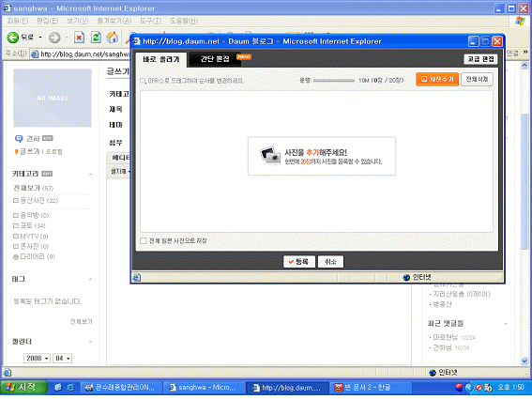The width and height of the screenshot is (532, 399).
Task: Select the 바로 올리기 tab
Action: 161,59
